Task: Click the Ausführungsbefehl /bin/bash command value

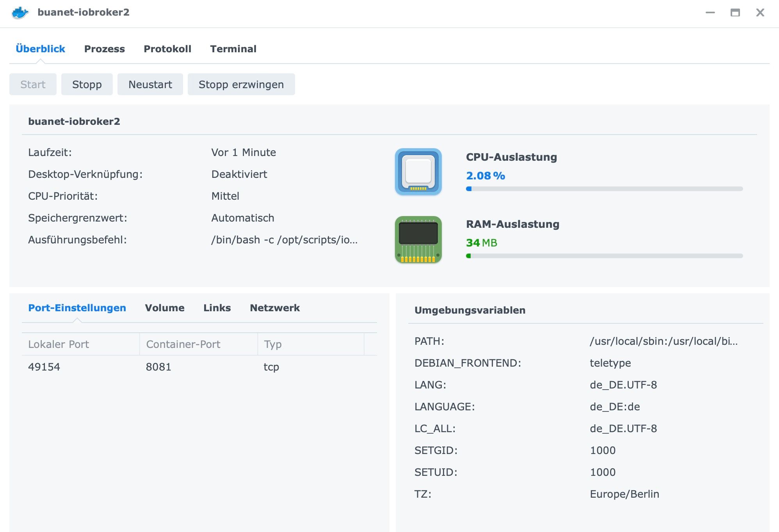Action: click(x=285, y=239)
